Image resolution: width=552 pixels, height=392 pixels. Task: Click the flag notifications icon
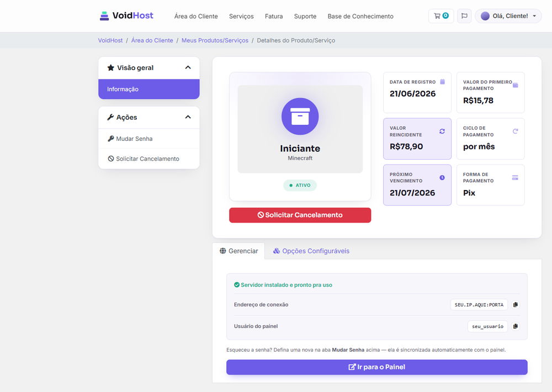click(464, 16)
